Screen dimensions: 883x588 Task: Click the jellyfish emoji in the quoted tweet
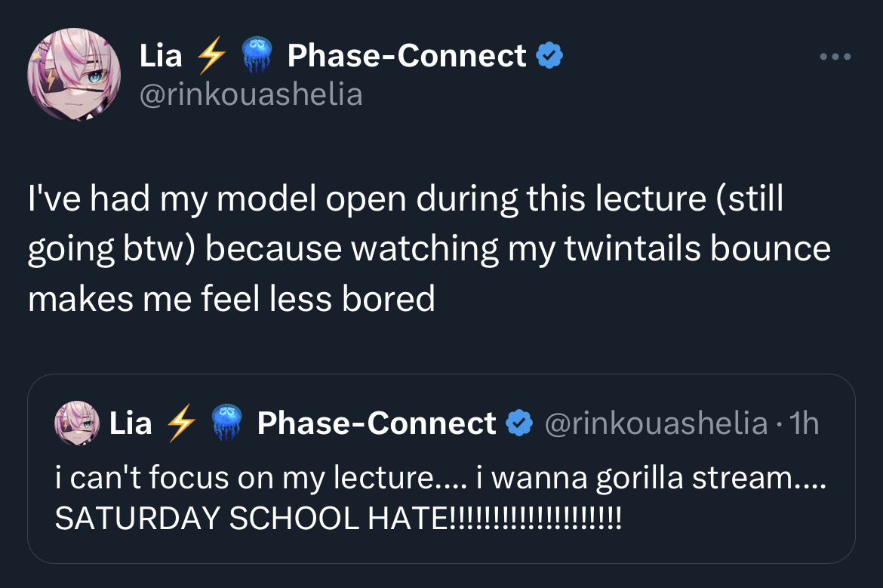(x=226, y=423)
